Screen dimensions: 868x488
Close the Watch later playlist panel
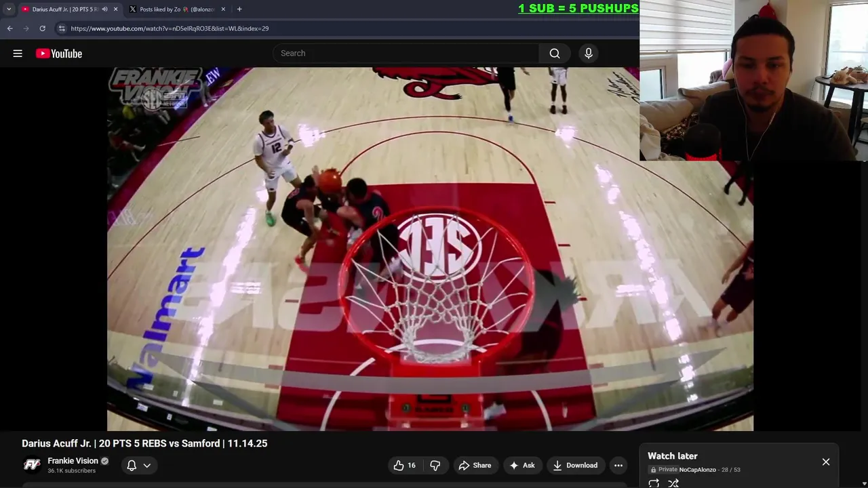[x=826, y=462]
